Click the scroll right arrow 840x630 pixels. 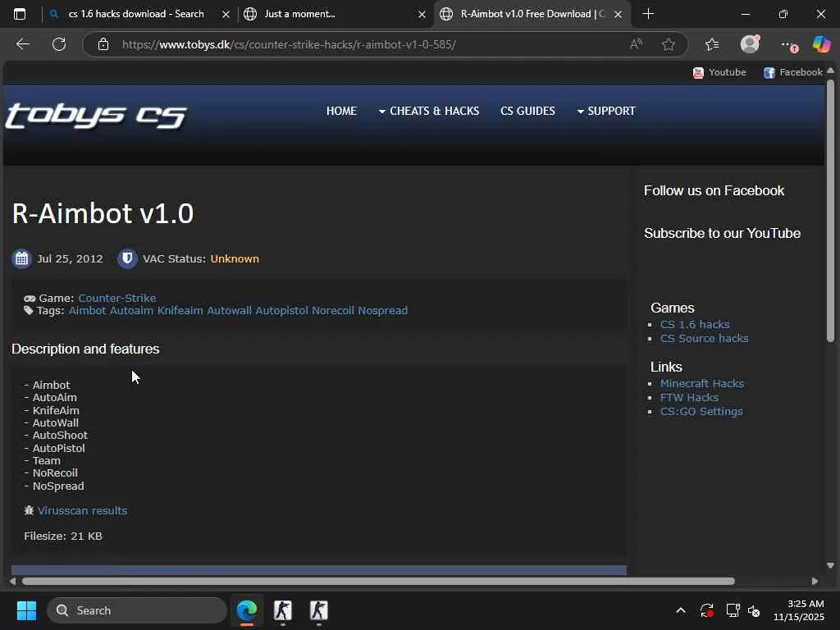[x=815, y=582]
